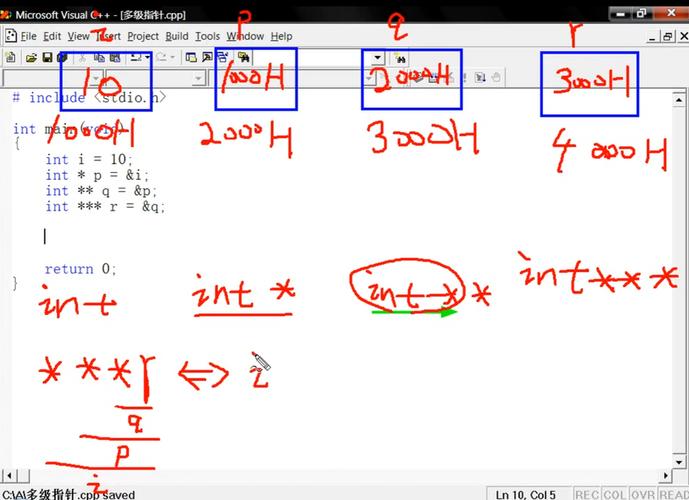
Task: Expand the Find combo box dropdown arrow
Action: (377, 58)
